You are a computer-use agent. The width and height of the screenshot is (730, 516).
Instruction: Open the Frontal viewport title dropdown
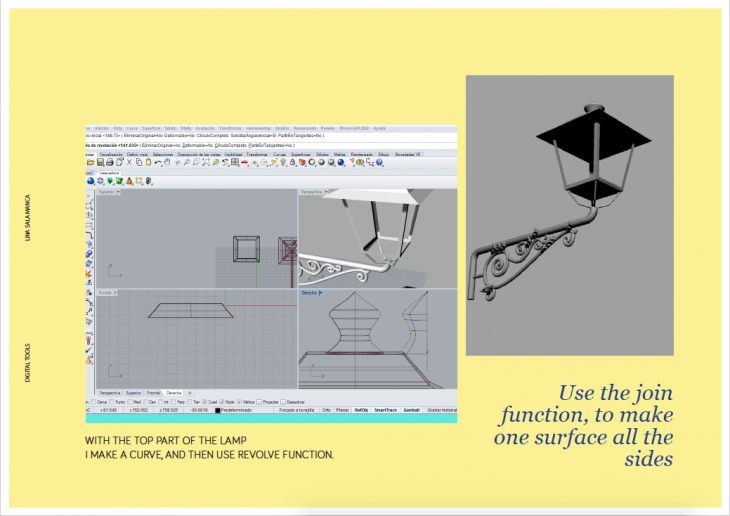tap(118, 294)
